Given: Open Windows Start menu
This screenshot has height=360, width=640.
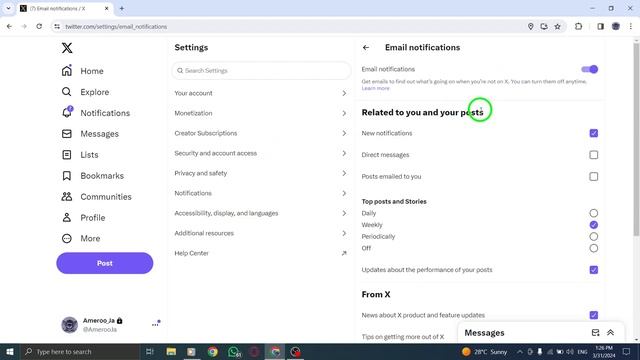Looking at the screenshot, I should (x=9, y=351).
